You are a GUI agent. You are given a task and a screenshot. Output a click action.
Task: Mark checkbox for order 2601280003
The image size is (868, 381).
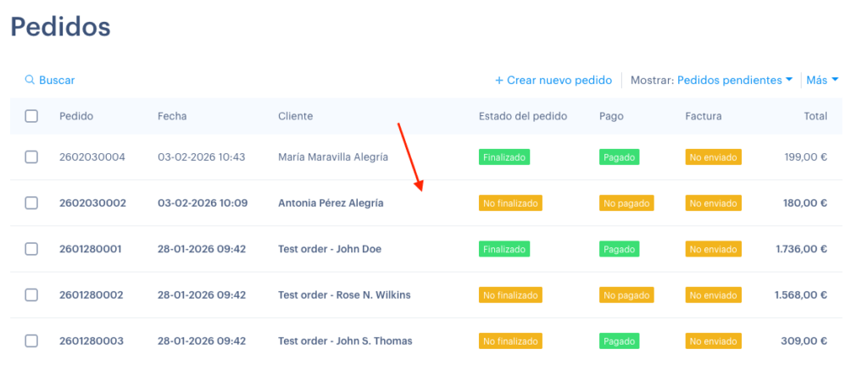31,340
